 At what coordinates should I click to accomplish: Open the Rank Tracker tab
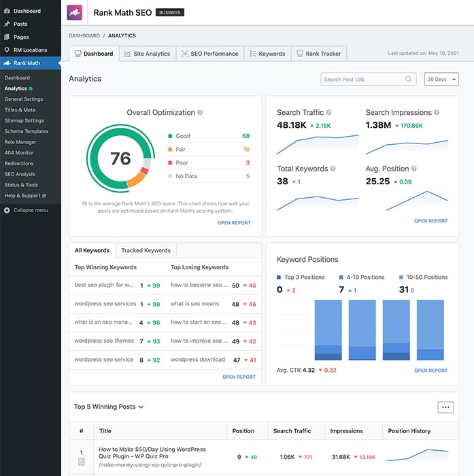point(318,54)
